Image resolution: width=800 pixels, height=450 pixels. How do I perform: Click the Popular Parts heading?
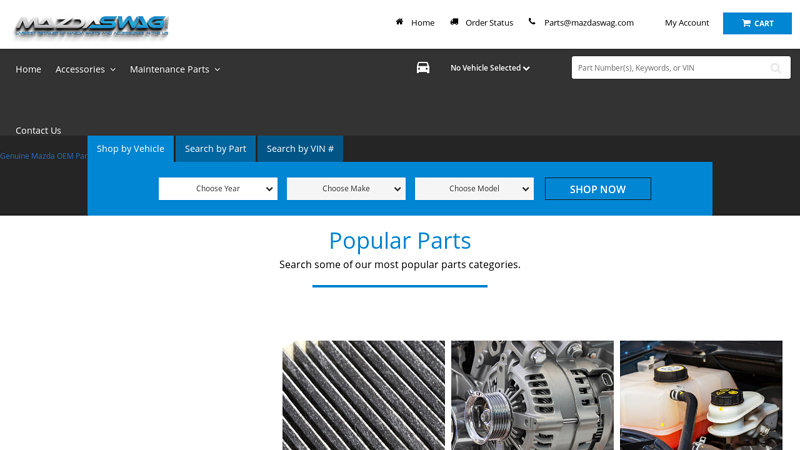tap(400, 240)
